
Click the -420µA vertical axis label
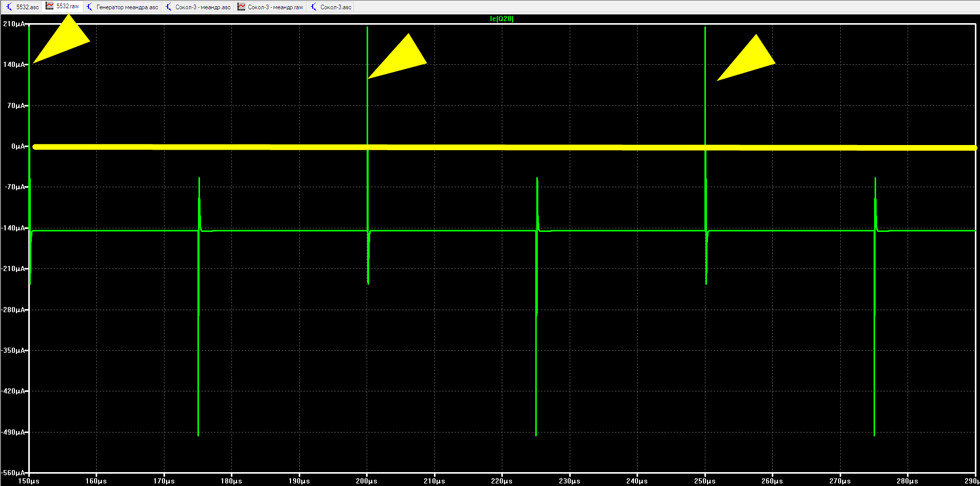[13, 391]
